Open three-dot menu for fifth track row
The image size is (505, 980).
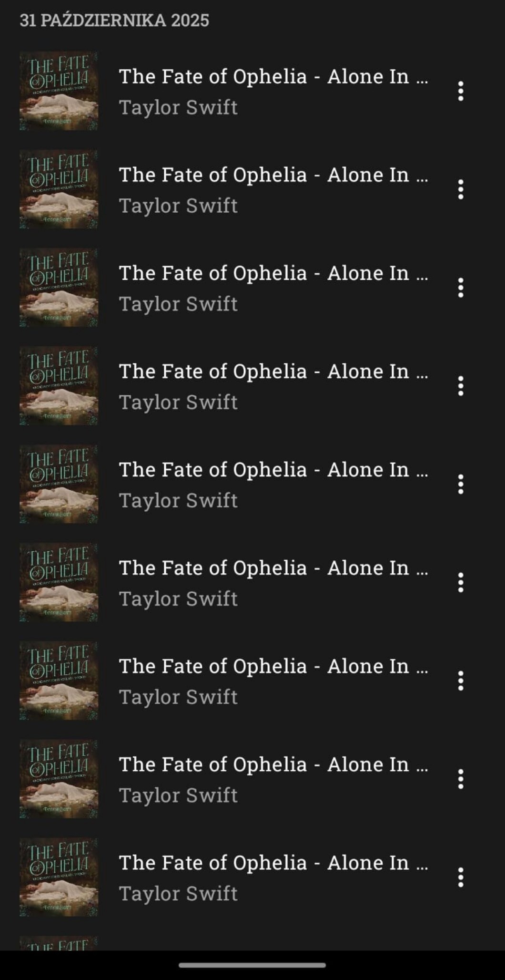click(x=460, y=484)
